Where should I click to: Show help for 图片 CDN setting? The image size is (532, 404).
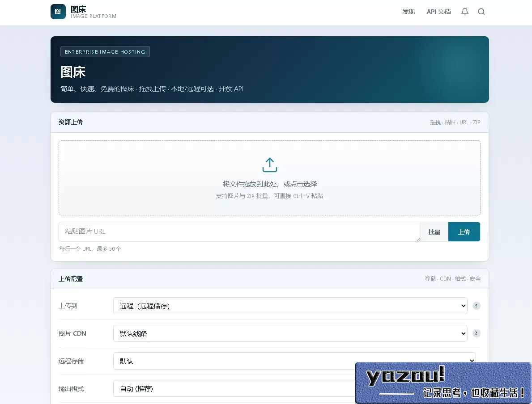coord(476,333)
